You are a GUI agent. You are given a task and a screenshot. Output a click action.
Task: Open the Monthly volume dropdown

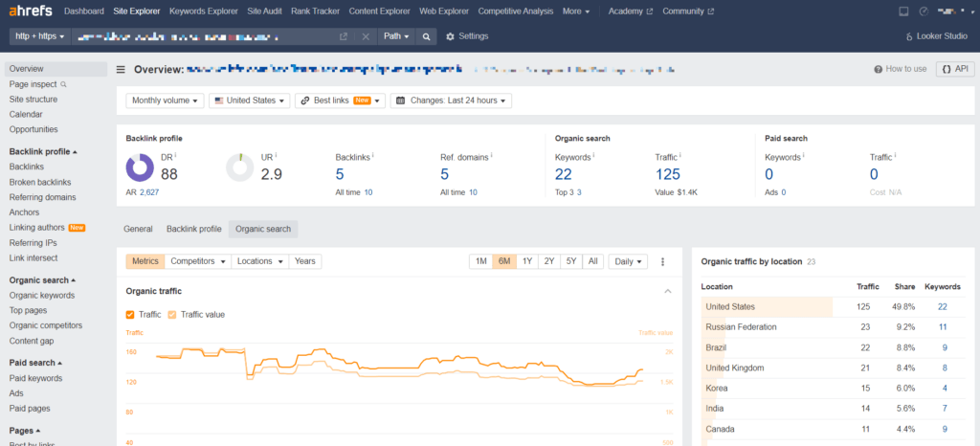(167, 100)
